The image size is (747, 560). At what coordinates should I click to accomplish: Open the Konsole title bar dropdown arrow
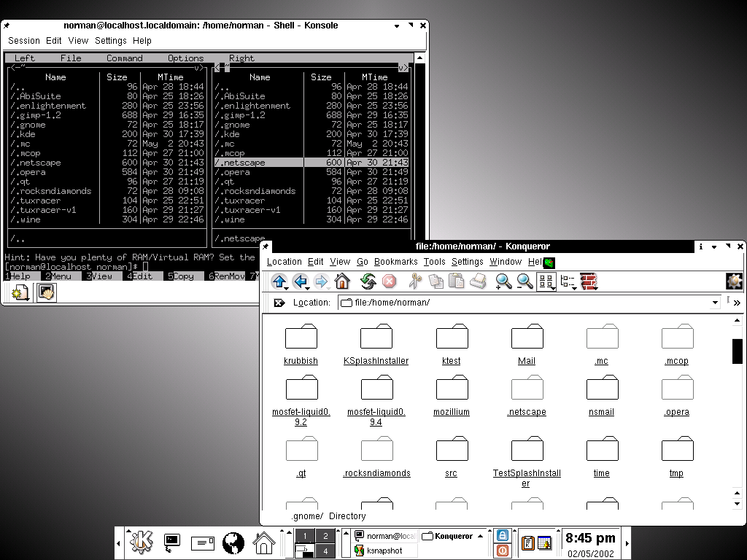[x=396, y=26]
